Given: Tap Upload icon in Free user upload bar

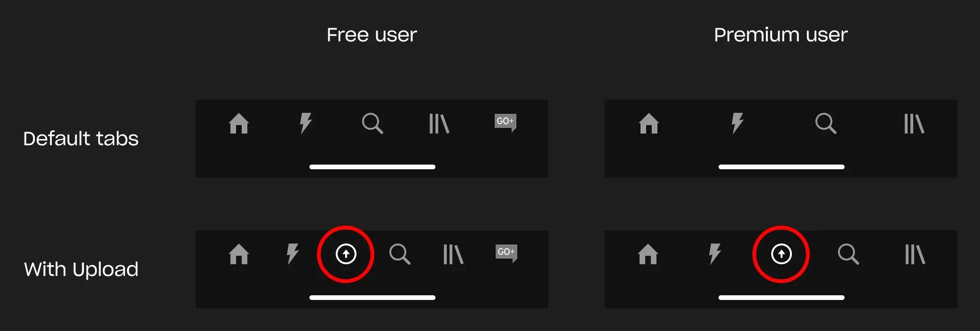Looking at the screenshot, I should pos(346,254).
